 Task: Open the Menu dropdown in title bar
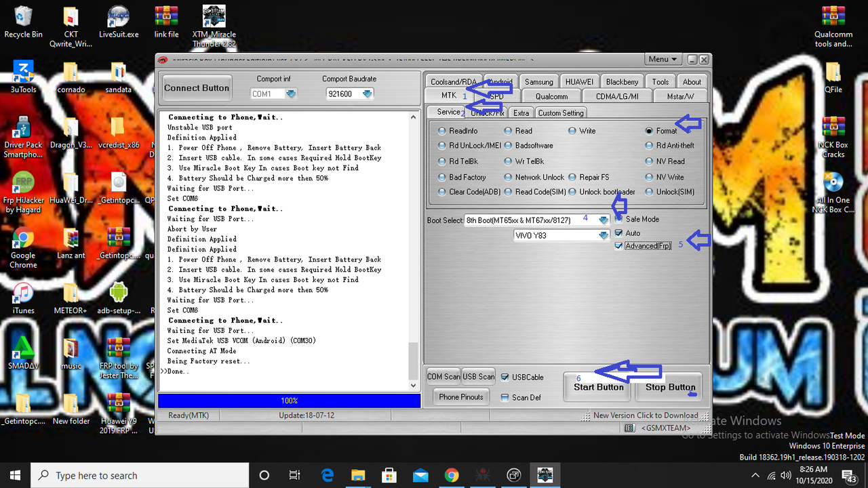pos(663,60)
